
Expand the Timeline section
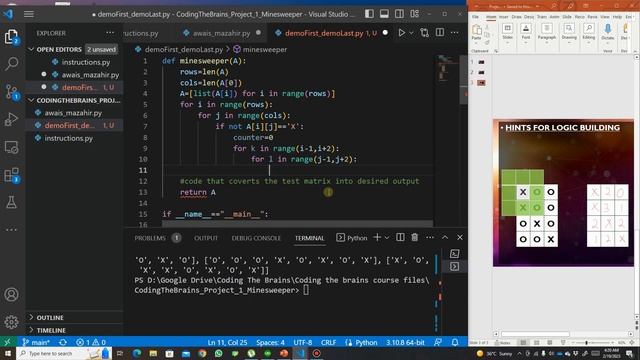point(31,330)
